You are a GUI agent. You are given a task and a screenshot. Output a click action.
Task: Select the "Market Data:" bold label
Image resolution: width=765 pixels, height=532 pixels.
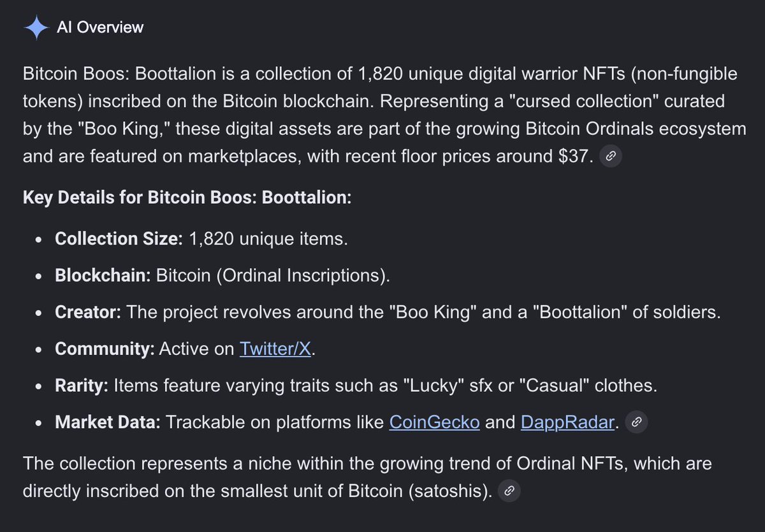108,422
